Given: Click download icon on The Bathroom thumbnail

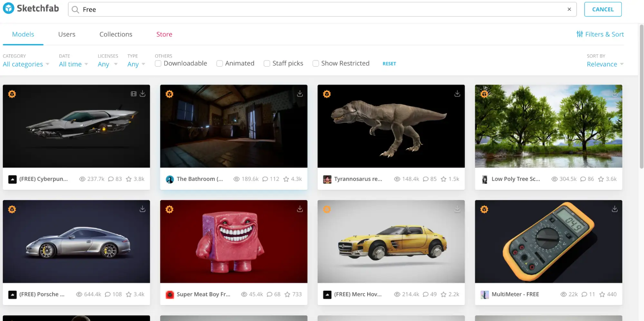Looking at the screenshot, I should 300,93.
